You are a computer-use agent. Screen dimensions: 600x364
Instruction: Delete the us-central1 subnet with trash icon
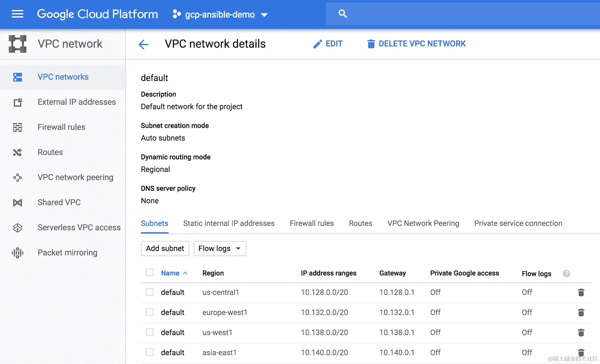click(x=581, y=292)
